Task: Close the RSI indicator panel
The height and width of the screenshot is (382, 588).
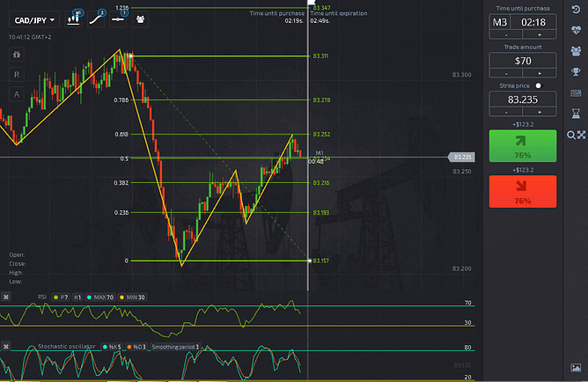Action: [x=5, y=298]
